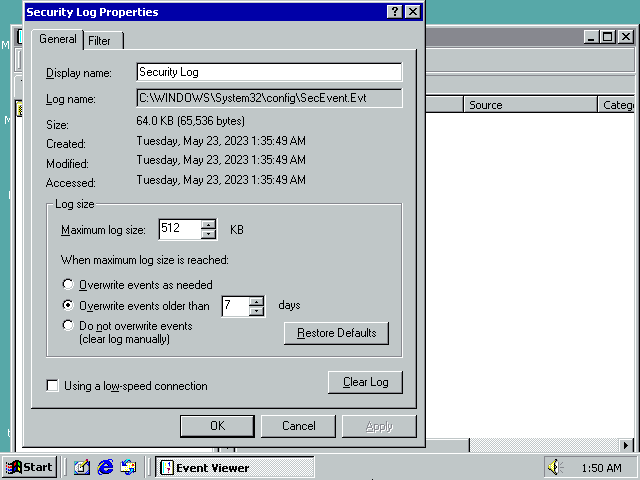Select the Event Viewer taskbar button
The height and width of the screenshot is (480, 640).
pyautogui.click(x=235, y=467)
